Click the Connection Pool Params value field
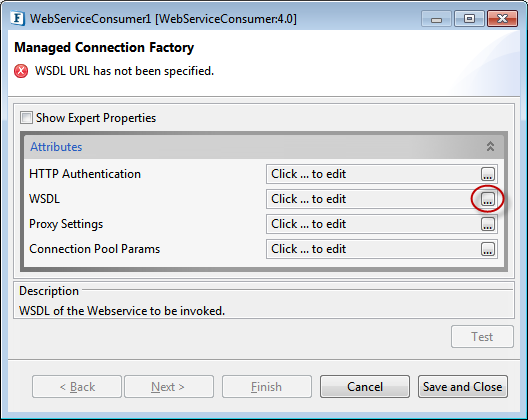 point(373,249)
